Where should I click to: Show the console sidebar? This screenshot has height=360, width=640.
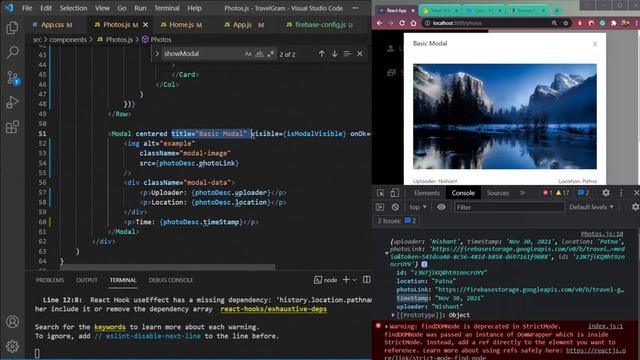click(x=380, y=207)
